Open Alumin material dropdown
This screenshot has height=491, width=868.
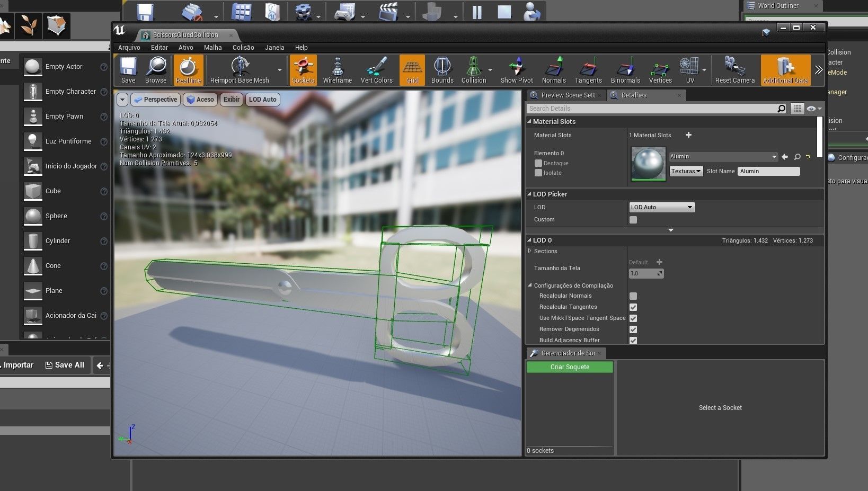pyautogui.click(x=723, y=157)
